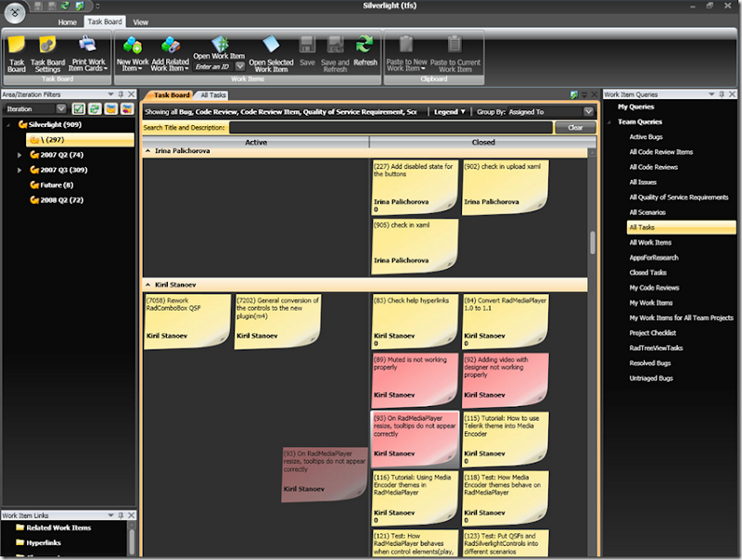Click the first save icon in quick access toolbar
The image size is (742, 560).
pyautogui.click(x=38, y=6)
